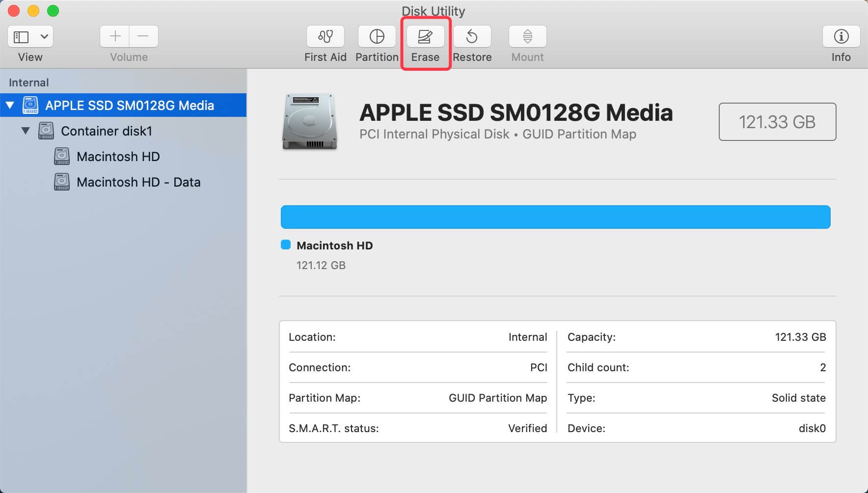Screen dimensions: 868x493
Task: Click the Internal section header
Action: click(x=28, y=82)
